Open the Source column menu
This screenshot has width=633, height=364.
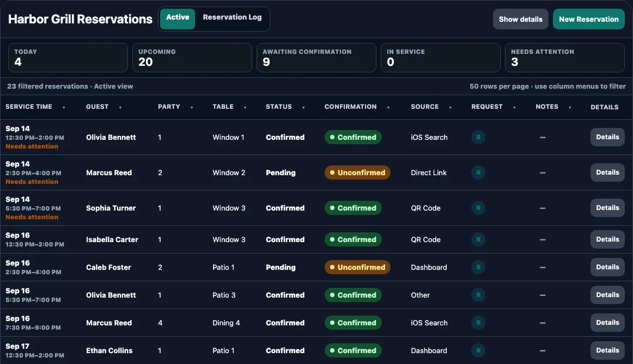(x=451, y=107)
